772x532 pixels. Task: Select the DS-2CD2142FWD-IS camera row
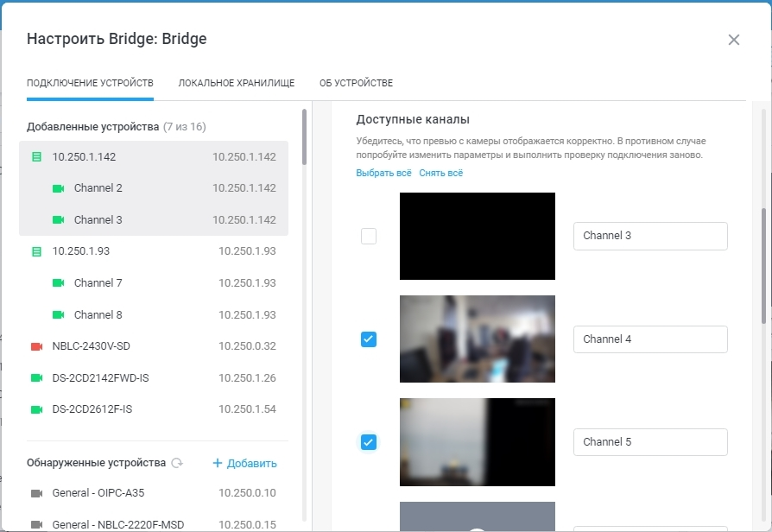point(154,377)
